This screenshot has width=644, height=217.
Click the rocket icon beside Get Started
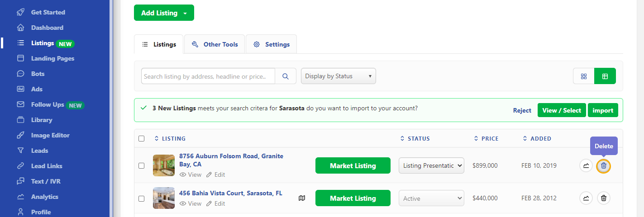coord(20,12)
